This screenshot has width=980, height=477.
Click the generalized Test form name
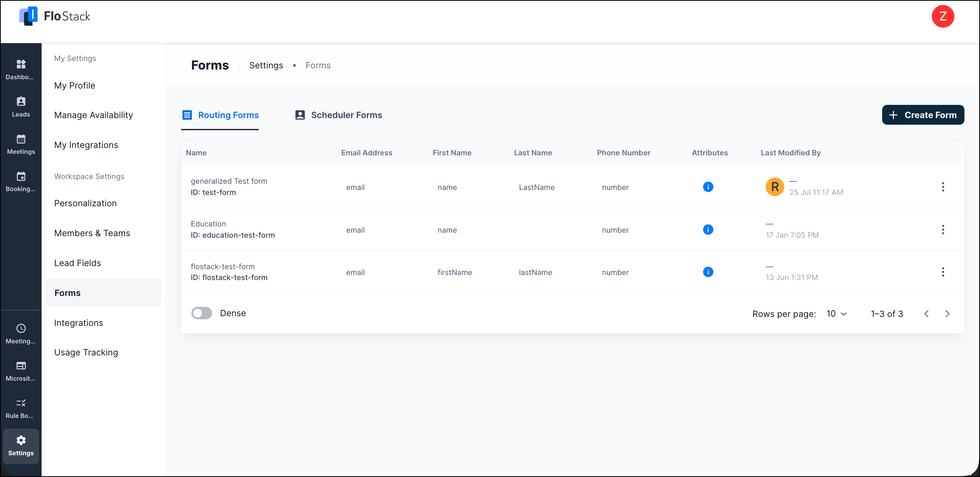[229, 181]
